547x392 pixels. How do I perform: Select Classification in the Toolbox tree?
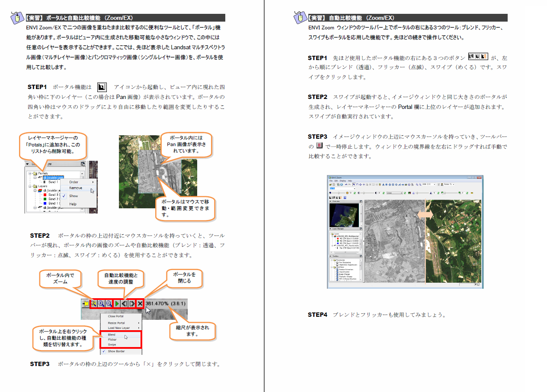(345, 272)
